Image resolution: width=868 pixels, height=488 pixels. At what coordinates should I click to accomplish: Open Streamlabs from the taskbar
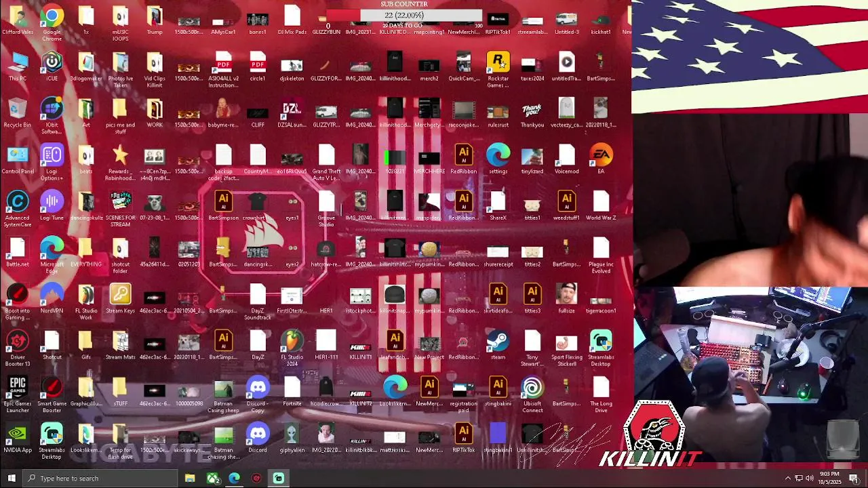(x=279, y=479)
